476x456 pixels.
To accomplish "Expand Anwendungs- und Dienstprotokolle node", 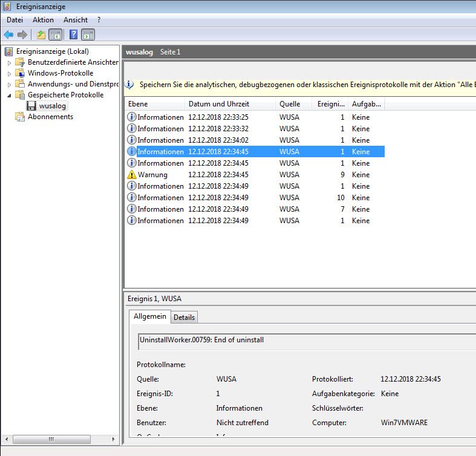I will (9, 84).
